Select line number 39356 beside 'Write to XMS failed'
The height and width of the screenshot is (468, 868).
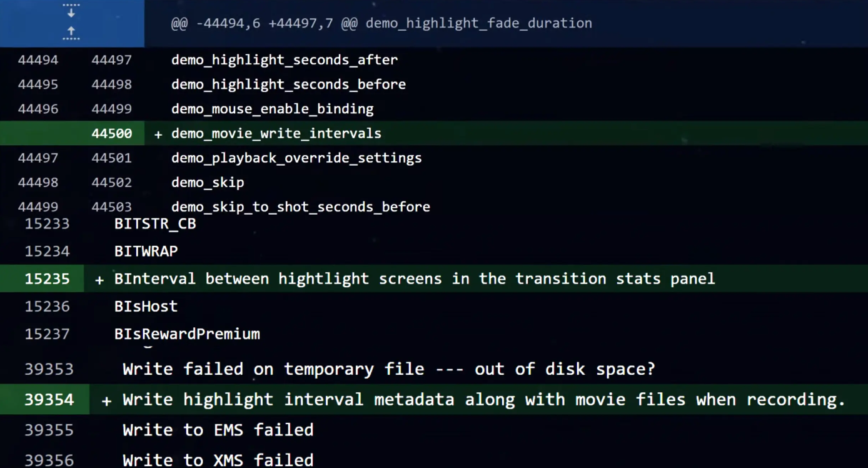(49, 460)
